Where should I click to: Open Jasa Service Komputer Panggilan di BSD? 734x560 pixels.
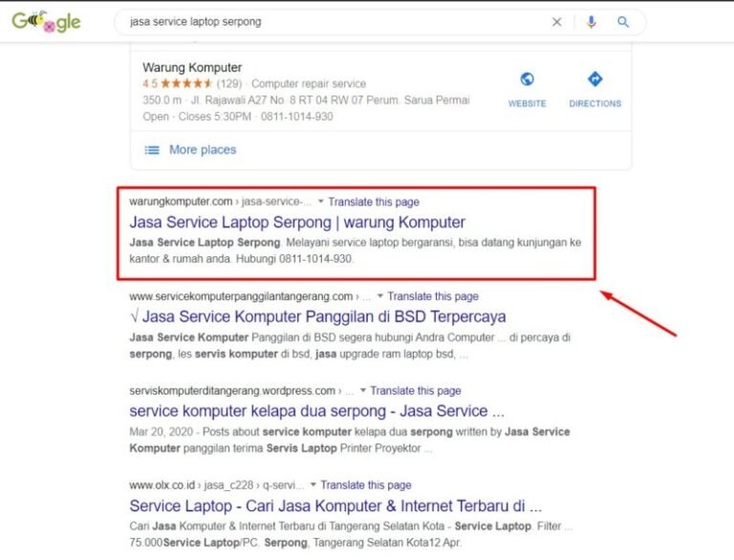point(317,316)
